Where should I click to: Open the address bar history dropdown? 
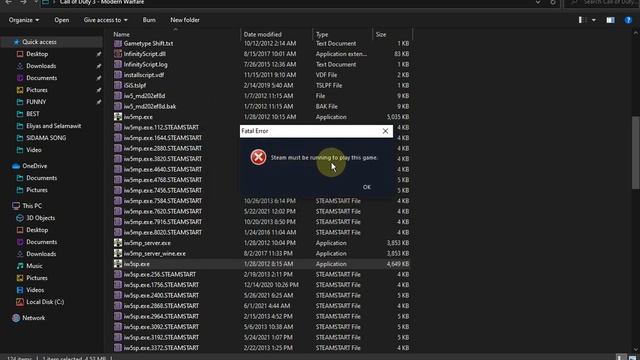point(538,2)
